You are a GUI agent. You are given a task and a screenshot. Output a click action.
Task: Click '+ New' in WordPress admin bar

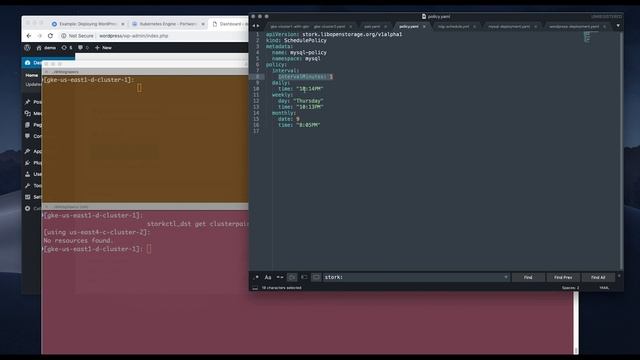103,48
